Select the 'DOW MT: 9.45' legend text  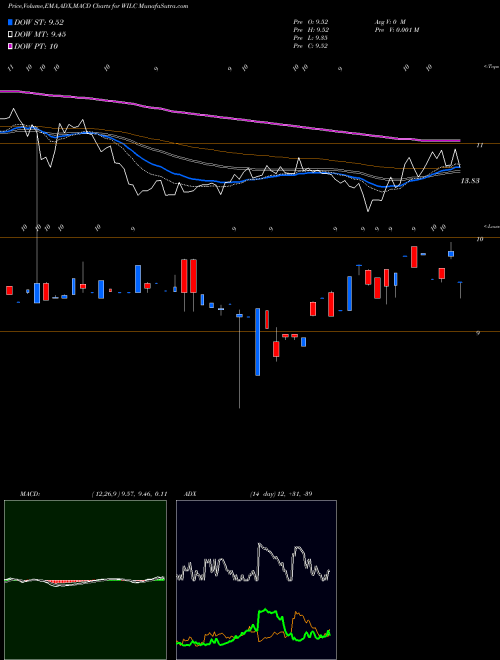click(40, 34)
